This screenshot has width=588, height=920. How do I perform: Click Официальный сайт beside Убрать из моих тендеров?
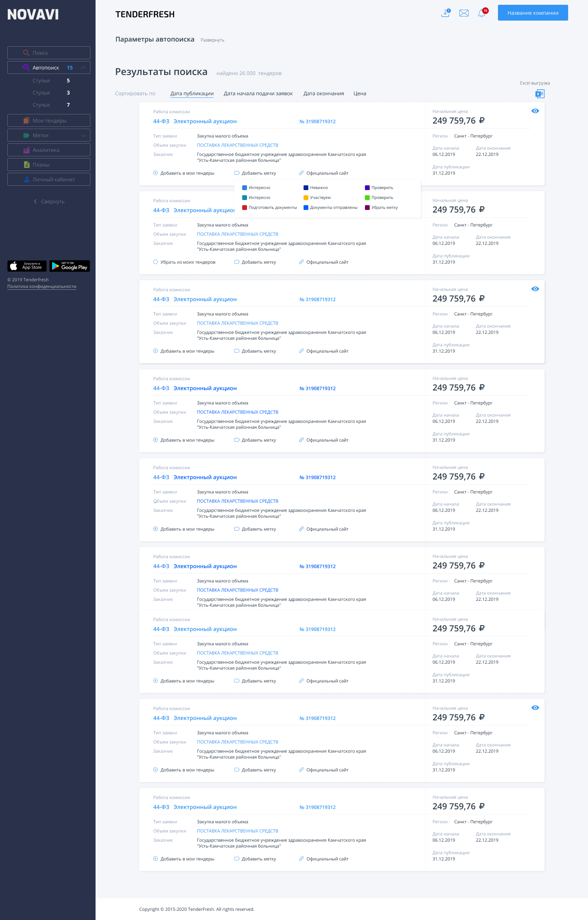tap(323, 262)
